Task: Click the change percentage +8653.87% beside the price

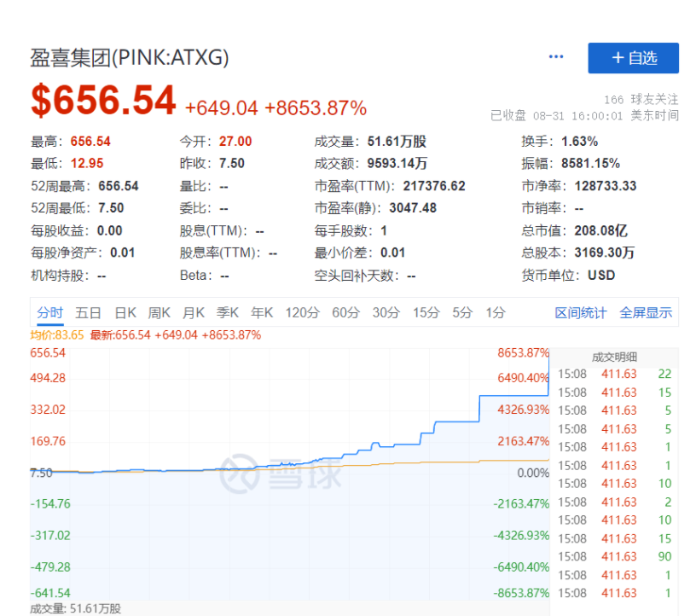Action: [x=316, y=108]
